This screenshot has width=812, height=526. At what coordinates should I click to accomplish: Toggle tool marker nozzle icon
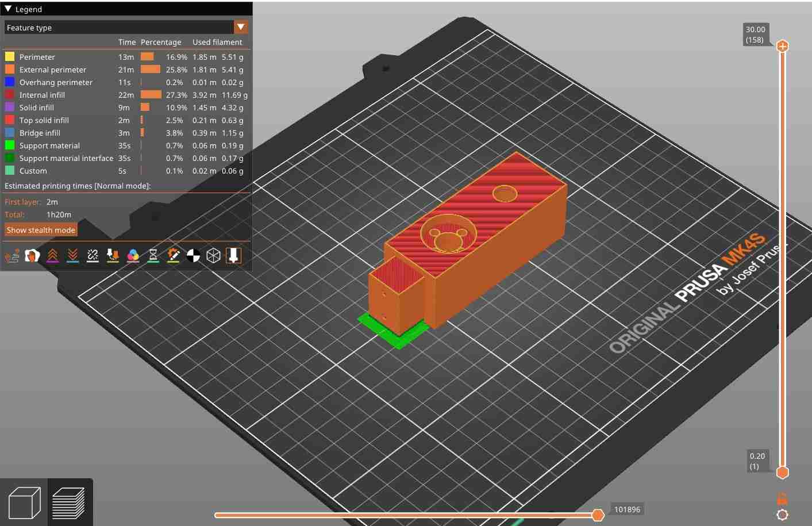coord(233,255)
